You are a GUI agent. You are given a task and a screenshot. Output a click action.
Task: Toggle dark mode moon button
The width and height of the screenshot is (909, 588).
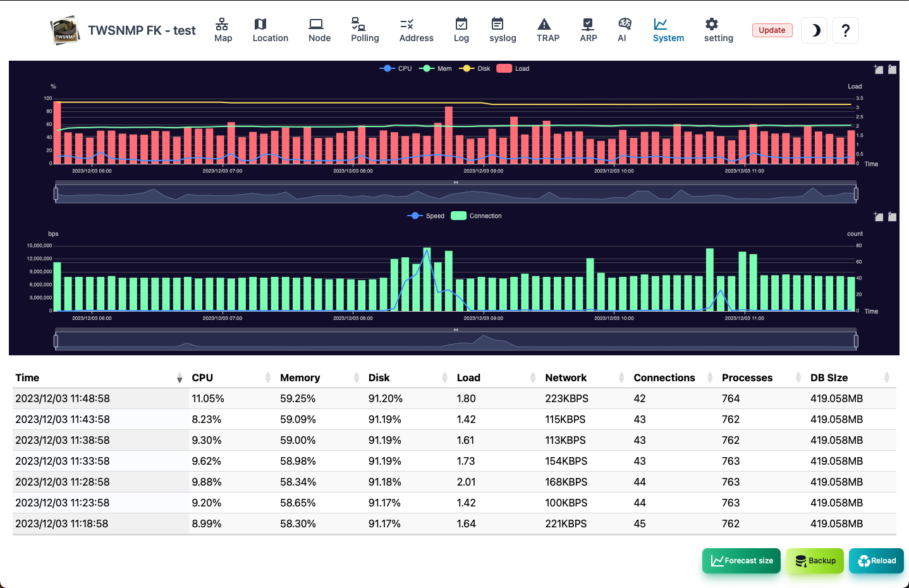(x=814, y=30)
